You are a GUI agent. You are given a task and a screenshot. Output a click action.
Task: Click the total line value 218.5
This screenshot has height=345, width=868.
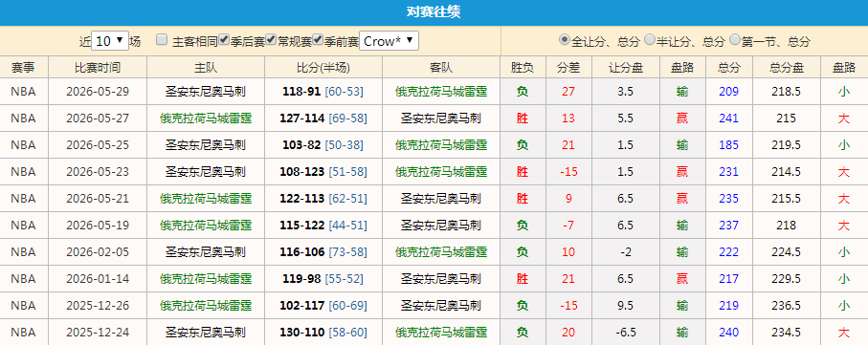pyautogui.click(x=787, y=91)
